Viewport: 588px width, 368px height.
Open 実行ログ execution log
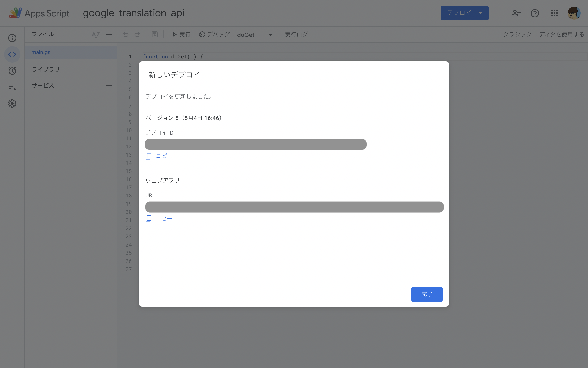click(296, 34)
